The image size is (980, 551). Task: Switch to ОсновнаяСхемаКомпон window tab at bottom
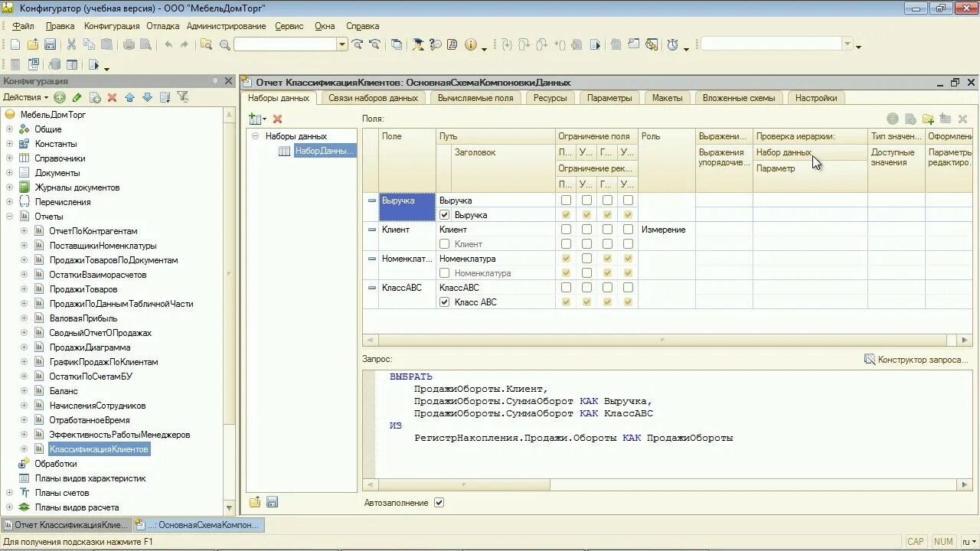(x=198, y=525)
